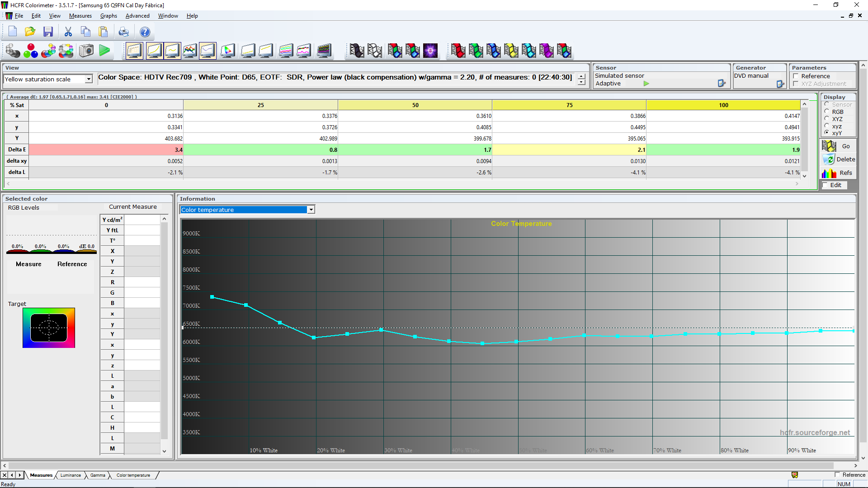Click the Refs button
This screenshot has width=868, height=488.
pos(838,173)
